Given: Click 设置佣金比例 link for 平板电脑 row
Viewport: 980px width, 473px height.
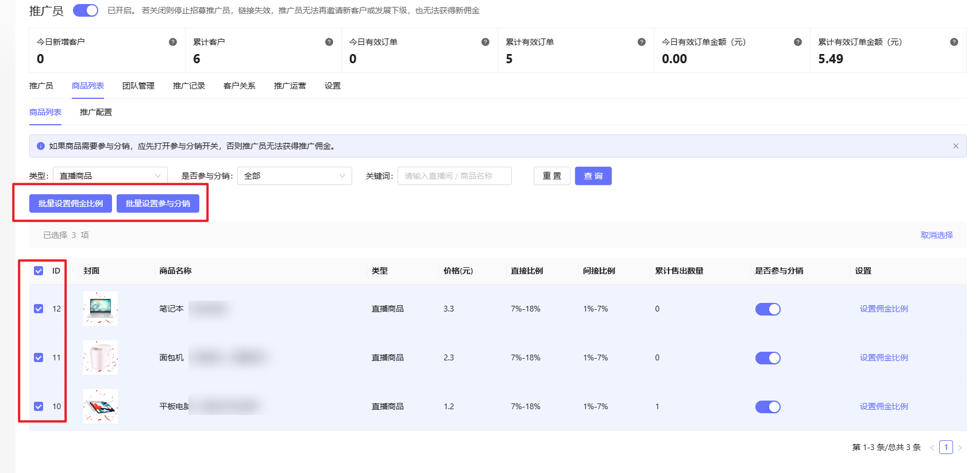Looking at the screenshot, I should (883, 406).
